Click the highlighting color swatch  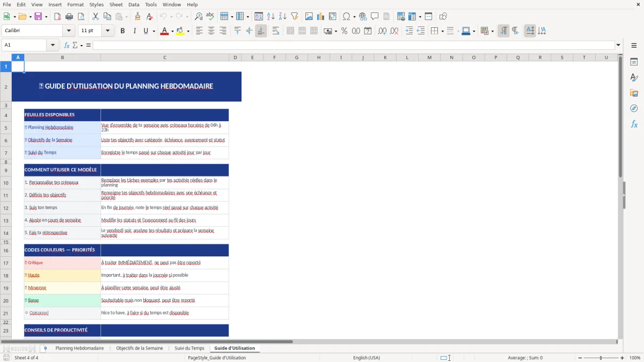point(180,31)
